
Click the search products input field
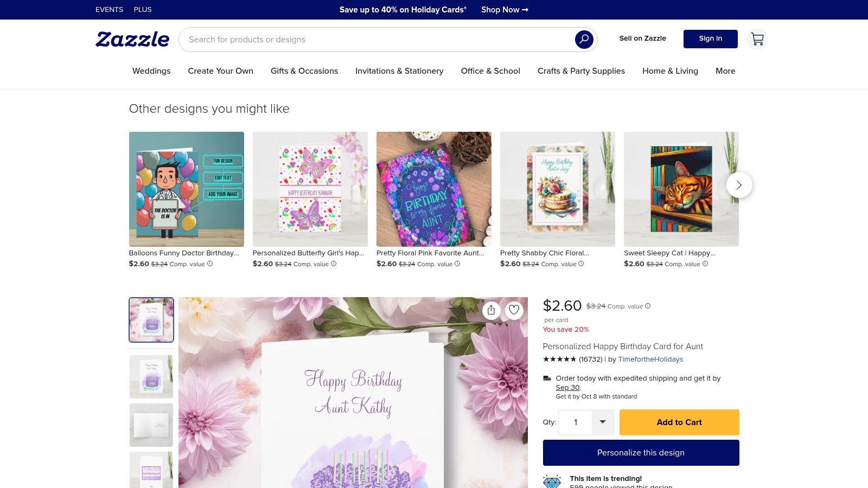click(377, 40)
